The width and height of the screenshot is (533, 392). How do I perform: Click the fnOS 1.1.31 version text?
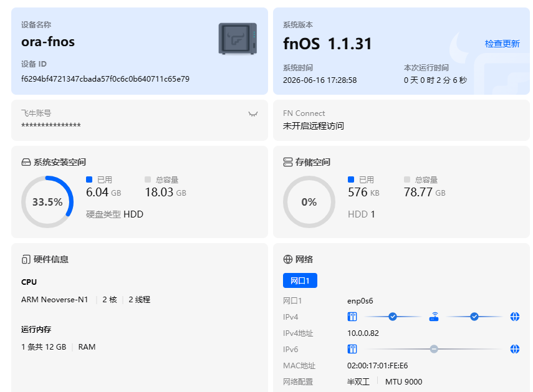coord(327,44)
